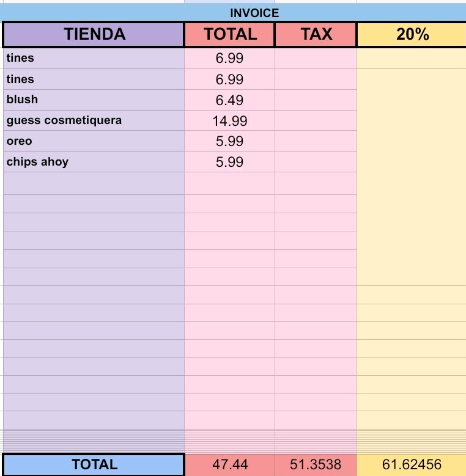Click the chips ahoy cell

click(x=94, y=162)
